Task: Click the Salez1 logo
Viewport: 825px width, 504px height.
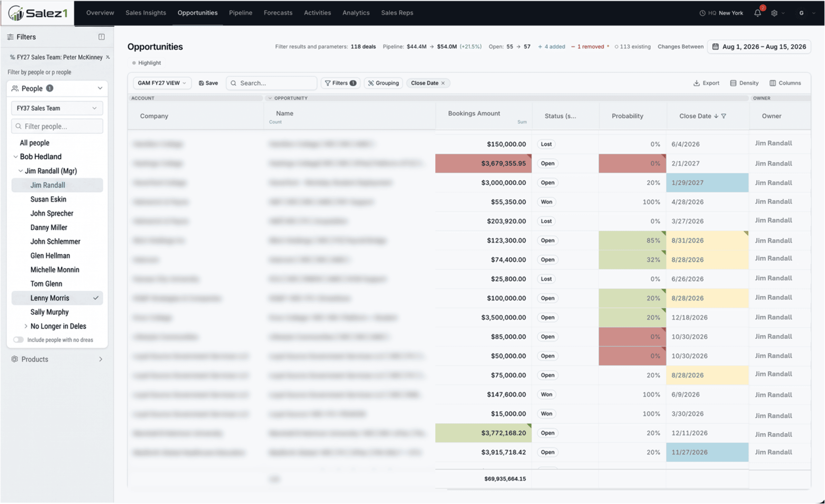Action: (37, 13)
